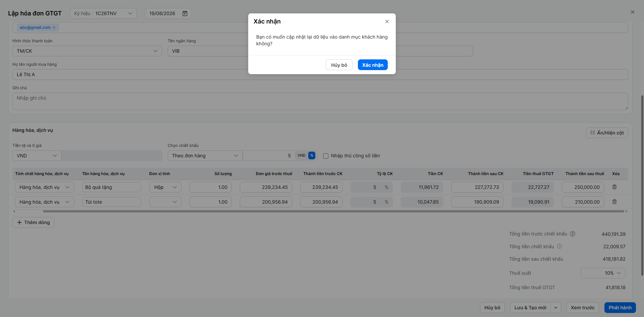This screenshot has width=644, height=317.
Task: Click buyer name field Lê Thị A
Action: tap(320, 74)
